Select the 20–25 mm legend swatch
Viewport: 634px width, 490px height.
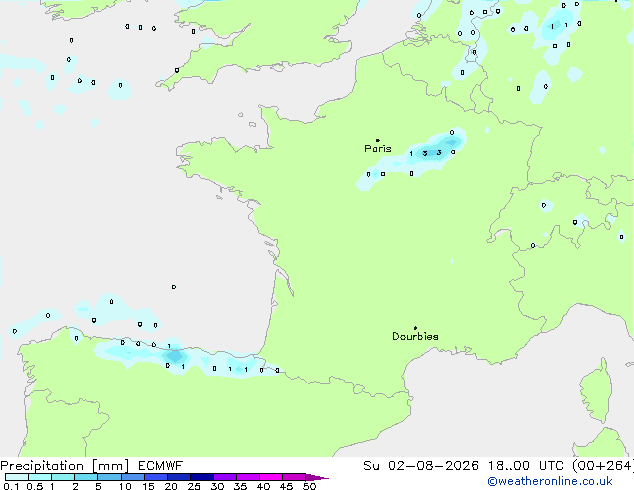pyautogui.click(x=178, y=477)
